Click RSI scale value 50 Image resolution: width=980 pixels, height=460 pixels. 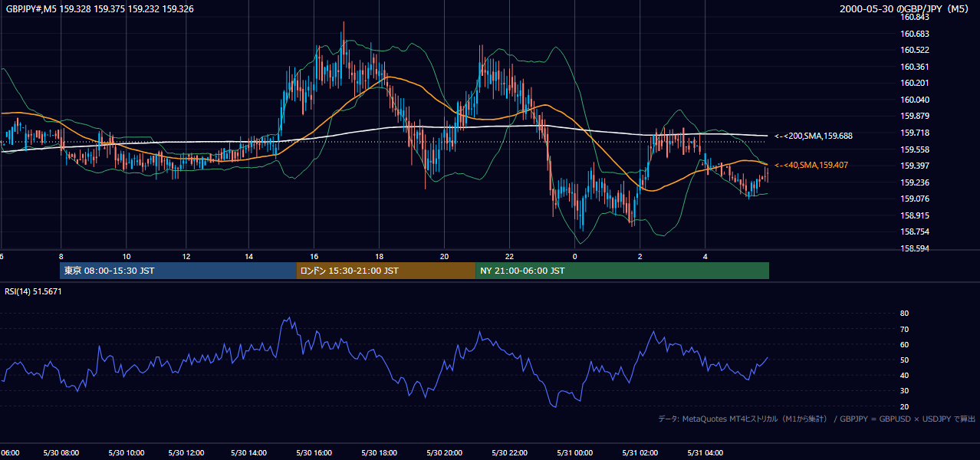904,360
